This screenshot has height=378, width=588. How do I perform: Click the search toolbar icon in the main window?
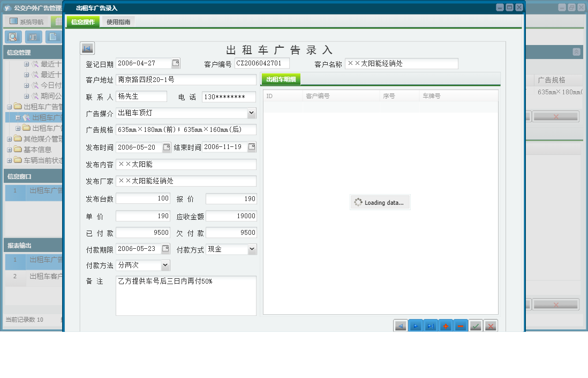pos(13,37)
